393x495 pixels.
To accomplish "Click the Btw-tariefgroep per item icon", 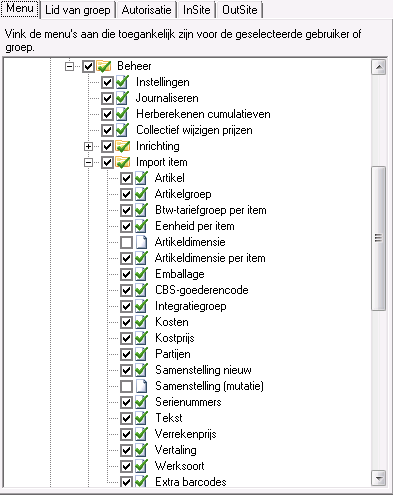I will click(x=141, y=210).
